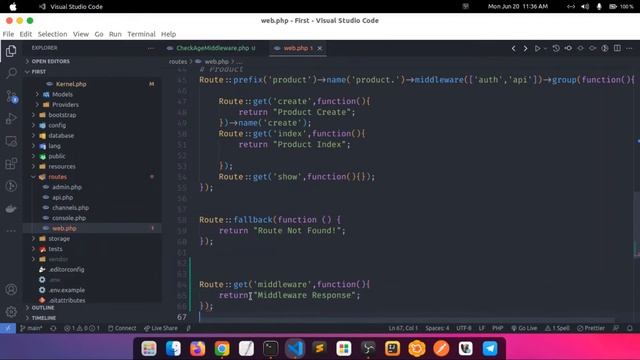Click the routes breadcrumb

(178, 62)
